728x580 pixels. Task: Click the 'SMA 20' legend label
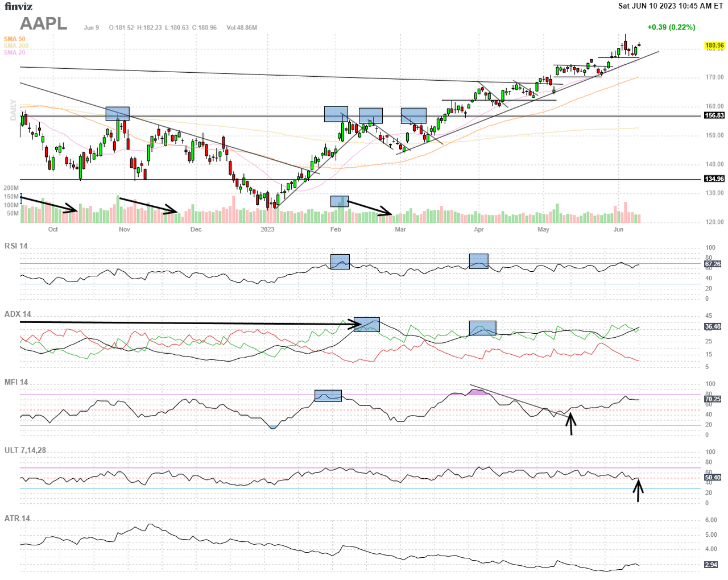(15, 52)
